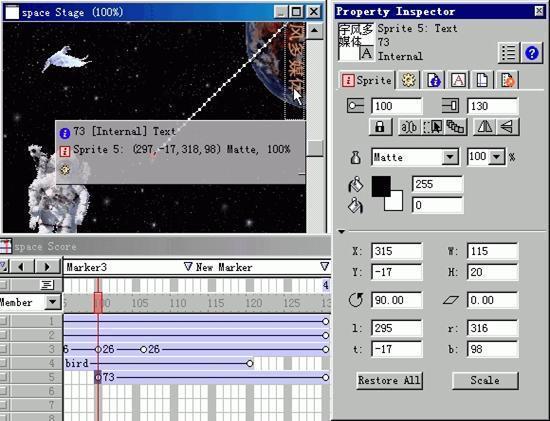
Task: Collapse the Property Inspector lower section
Action: pos(342,232)
